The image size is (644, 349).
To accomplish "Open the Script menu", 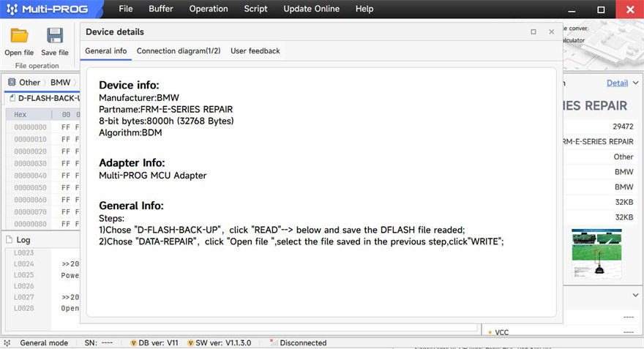I will pos(255,9).
